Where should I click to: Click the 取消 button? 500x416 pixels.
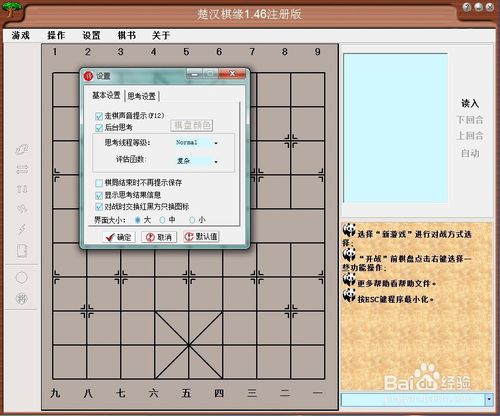click(159, 237)
